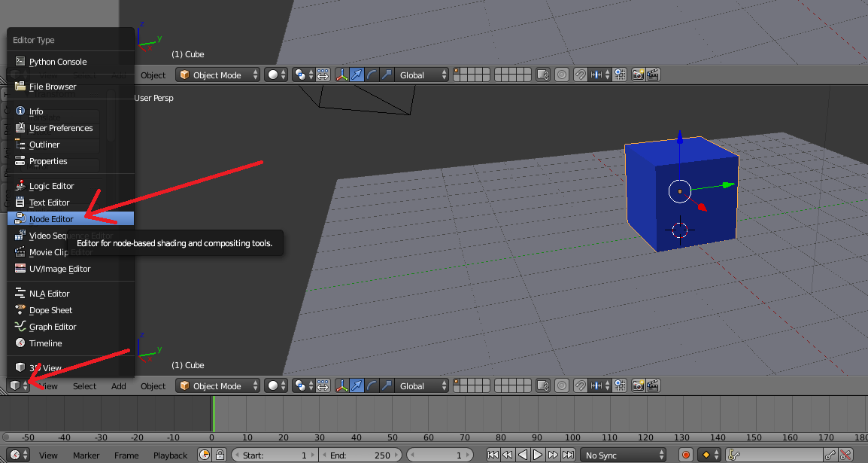This screenshot has width=868, height=463.
Task: Select translate manipulator arrow in upper header
Action: point(357,75)
